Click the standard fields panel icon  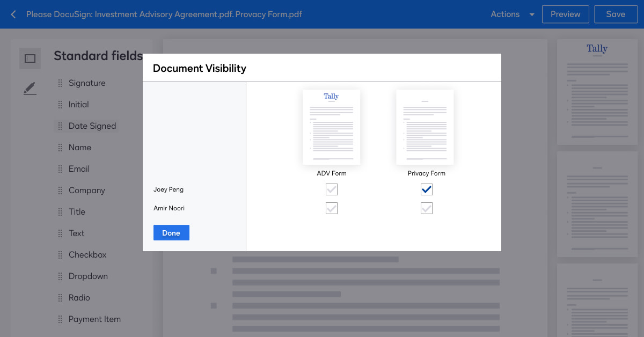[30, 58]
